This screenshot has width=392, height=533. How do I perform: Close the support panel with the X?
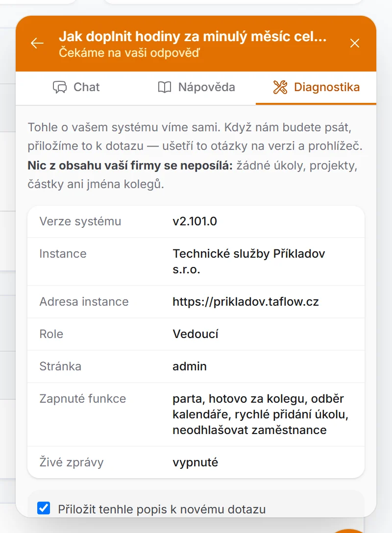(355, 43)
